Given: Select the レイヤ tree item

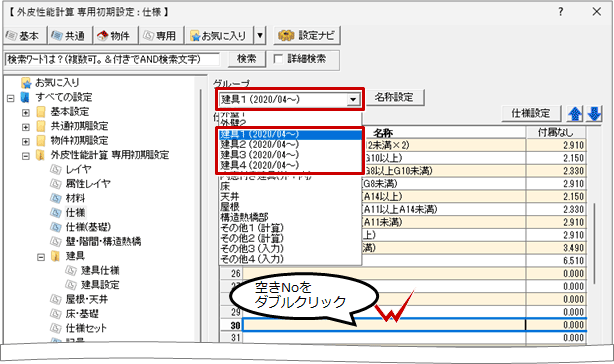Looking at the screenshot, I should point(78,169).
